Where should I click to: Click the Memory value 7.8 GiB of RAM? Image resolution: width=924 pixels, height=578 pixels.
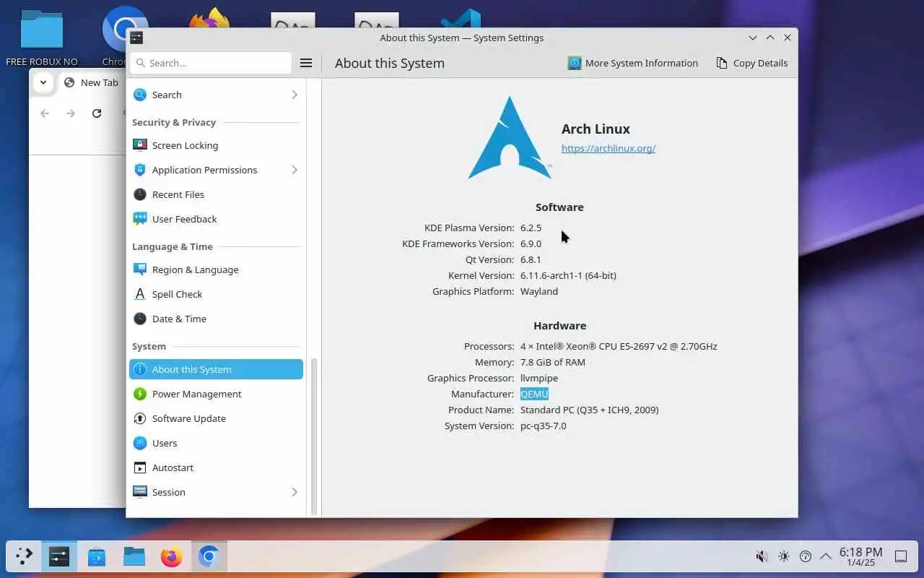(x=553, y=362)
